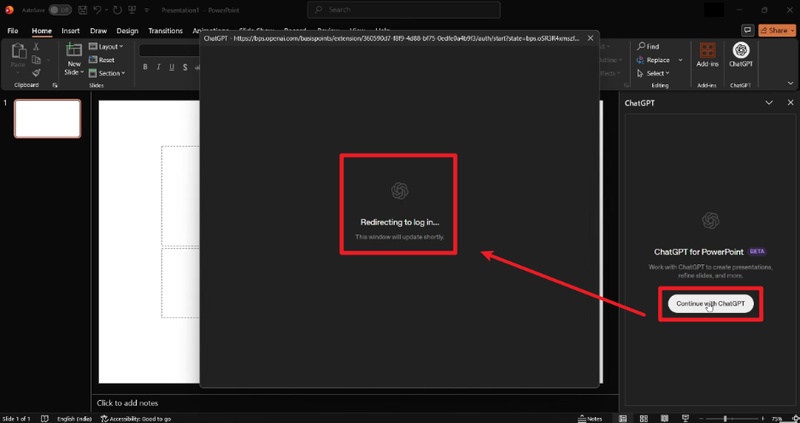Open ChatGPT task pane options chevron
The width and height of the screenshot is (800, 423).
769,103
